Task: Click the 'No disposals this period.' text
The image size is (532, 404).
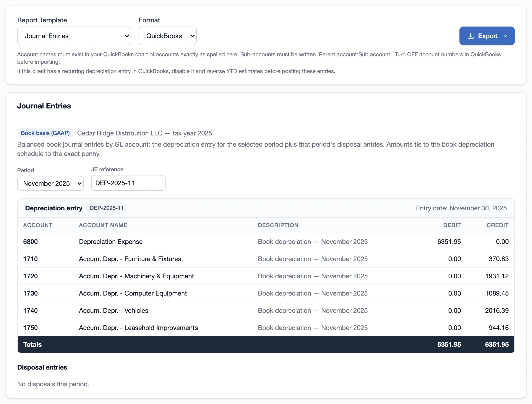Action: (53, 384)
